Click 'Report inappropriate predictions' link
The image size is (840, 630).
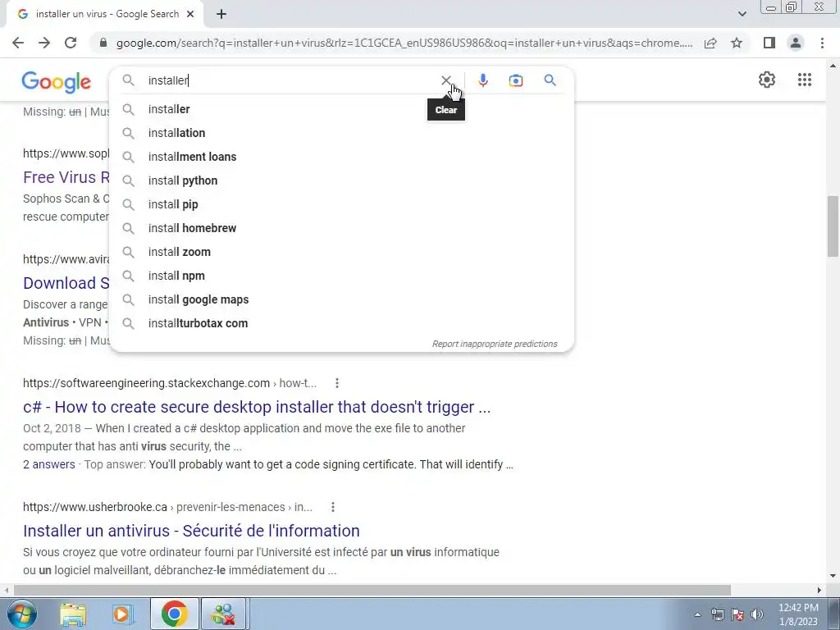(495, 344)
